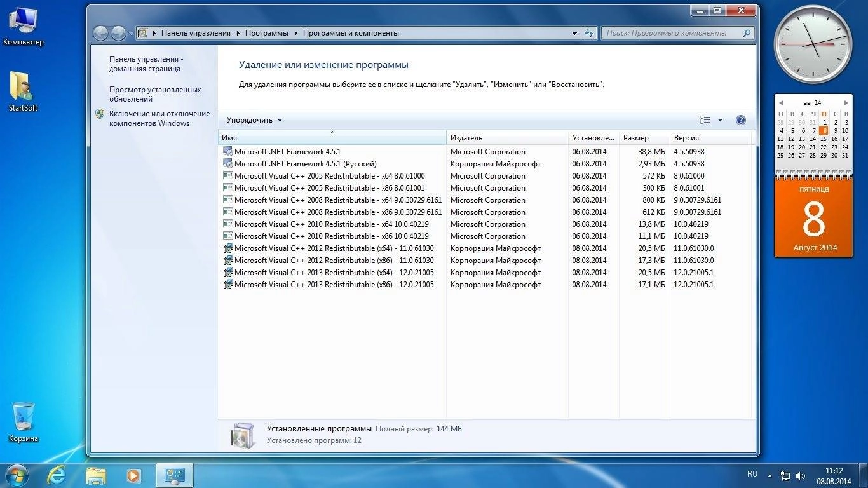Click size cell 38,8 МБ

click(651, 152)
